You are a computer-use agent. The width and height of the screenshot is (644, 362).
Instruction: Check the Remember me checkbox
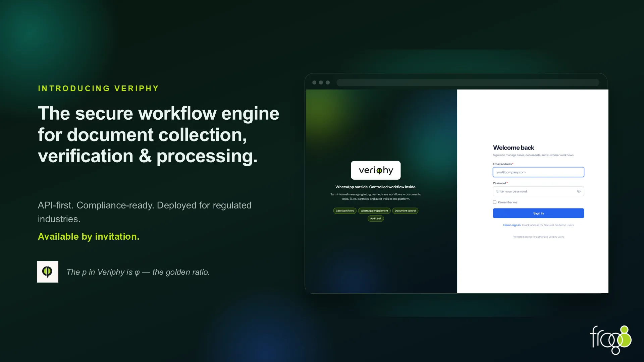point(494,202)
